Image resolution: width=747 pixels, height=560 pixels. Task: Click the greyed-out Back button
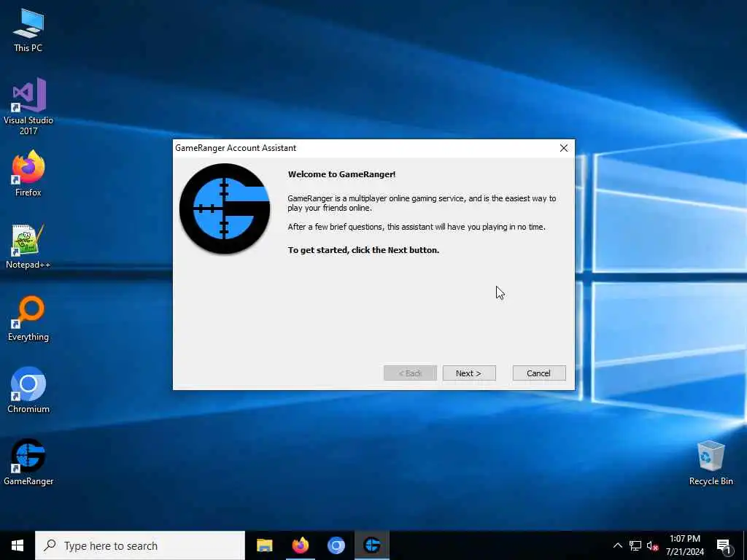point(410,373)
